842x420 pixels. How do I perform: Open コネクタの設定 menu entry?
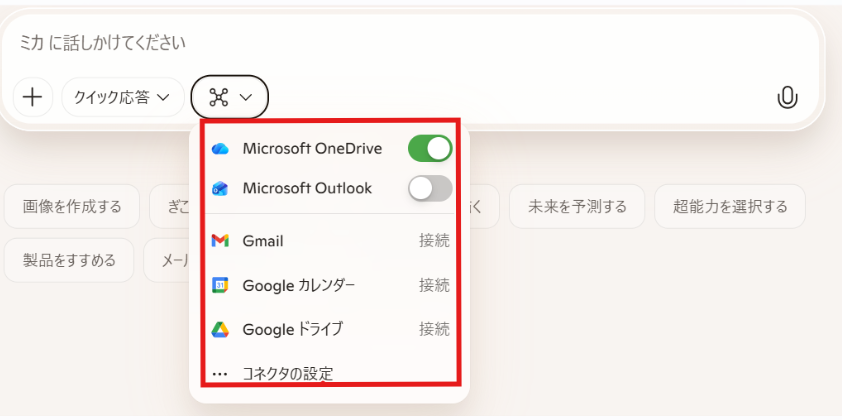point(287,374)
